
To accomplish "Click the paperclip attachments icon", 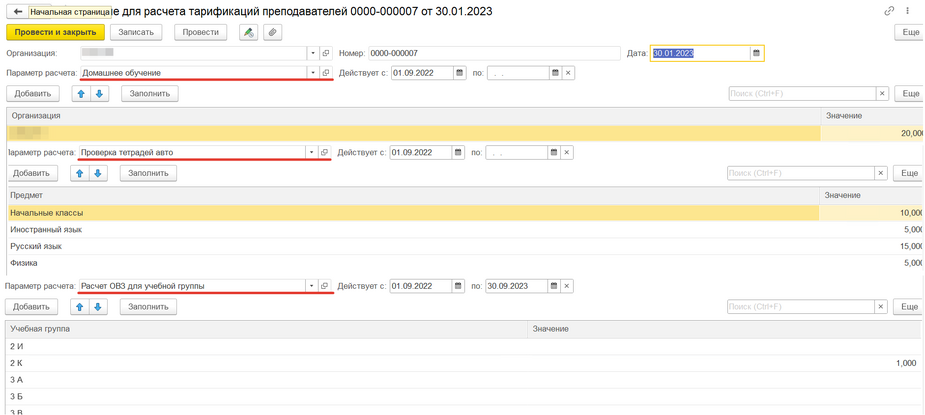I will tap(272, 33).
